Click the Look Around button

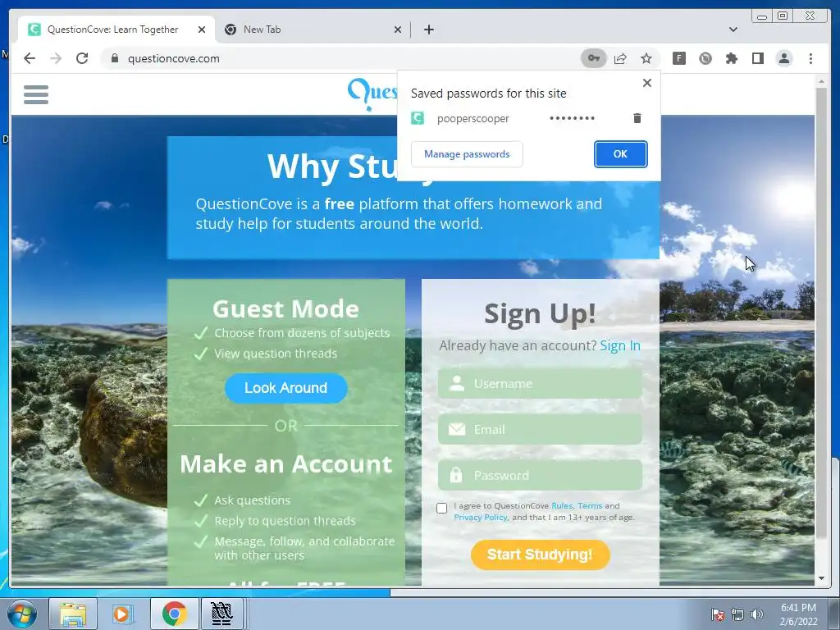pyautogui.click(x=286, y=388)
